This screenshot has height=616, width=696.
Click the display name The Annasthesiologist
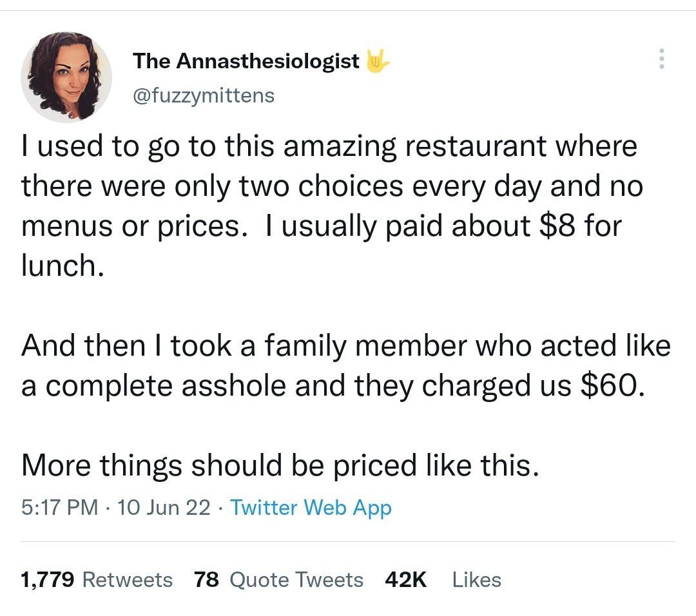[246, 60]
